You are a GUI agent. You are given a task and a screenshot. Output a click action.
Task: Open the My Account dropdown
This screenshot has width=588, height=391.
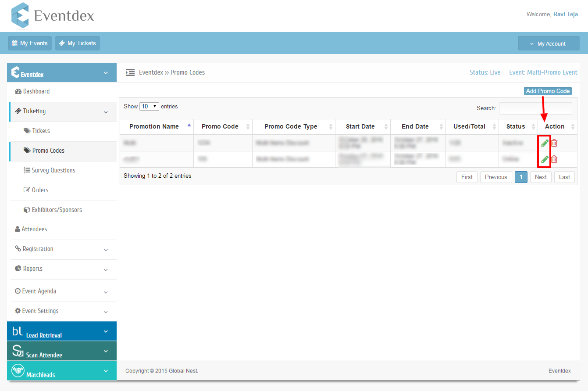point(549,43)
